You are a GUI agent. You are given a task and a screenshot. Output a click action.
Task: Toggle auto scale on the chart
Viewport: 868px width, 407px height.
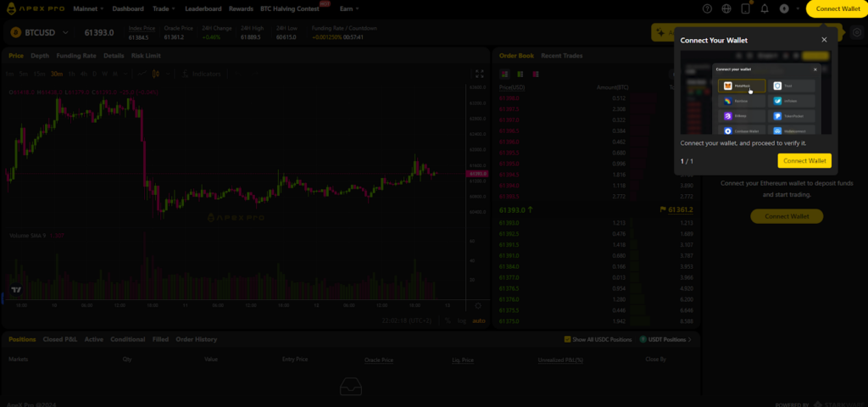(x=478, y=321)
